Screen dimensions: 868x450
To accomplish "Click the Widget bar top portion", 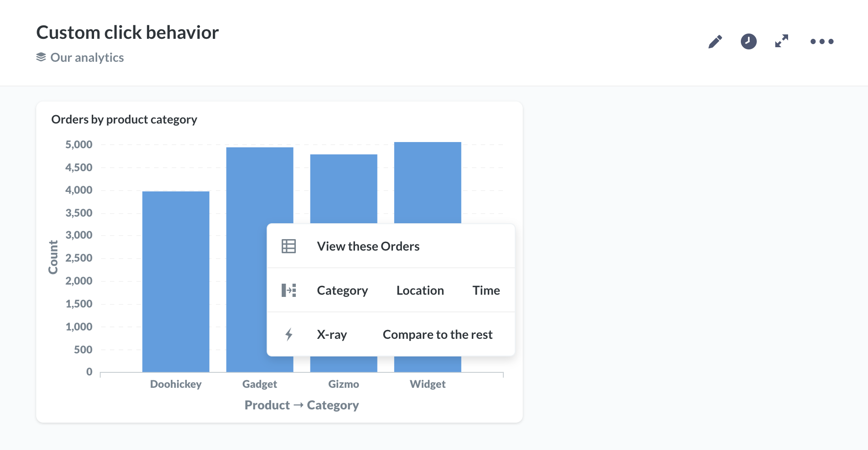I will pos(427,183).
